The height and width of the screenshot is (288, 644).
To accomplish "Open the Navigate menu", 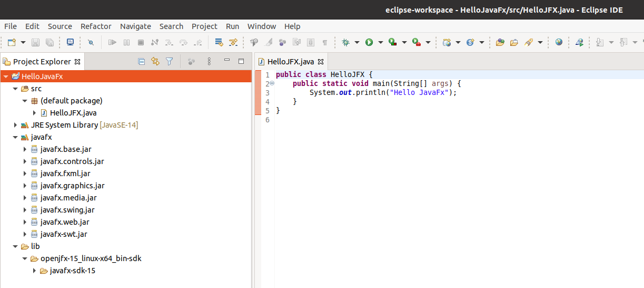I will pos(135,26).
